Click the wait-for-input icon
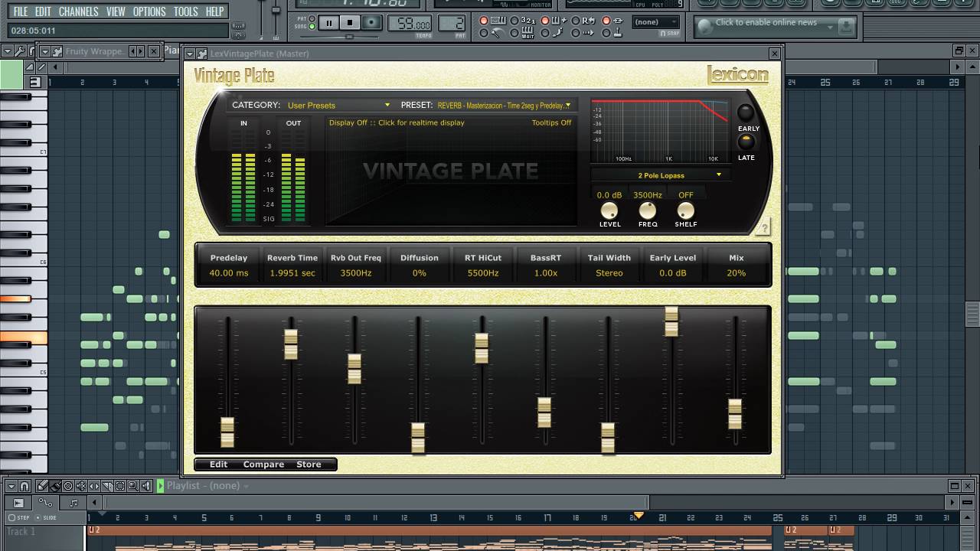Screen dimensions: 980x551 coord(528,33)
